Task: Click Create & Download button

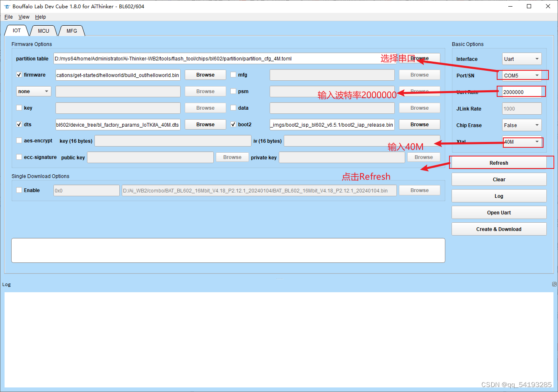Action: point(499,229)
